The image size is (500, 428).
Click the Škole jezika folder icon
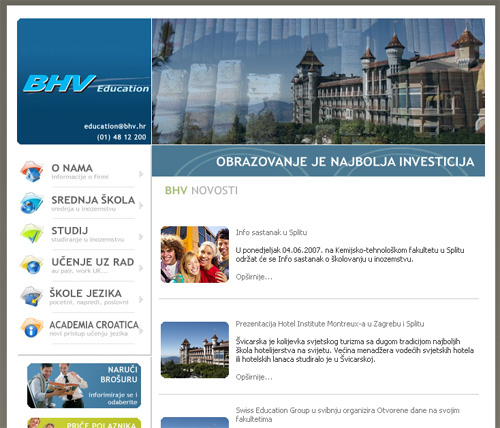(32, 296)
